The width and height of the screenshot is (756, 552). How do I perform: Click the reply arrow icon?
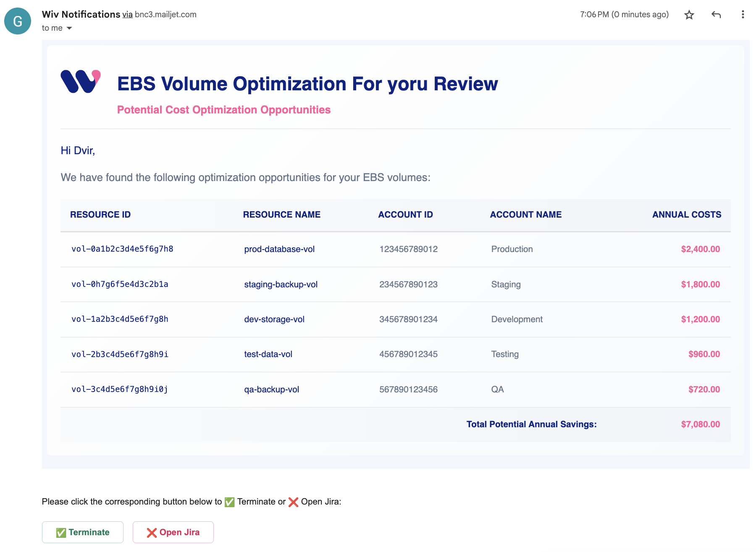(x=716, y=15)
